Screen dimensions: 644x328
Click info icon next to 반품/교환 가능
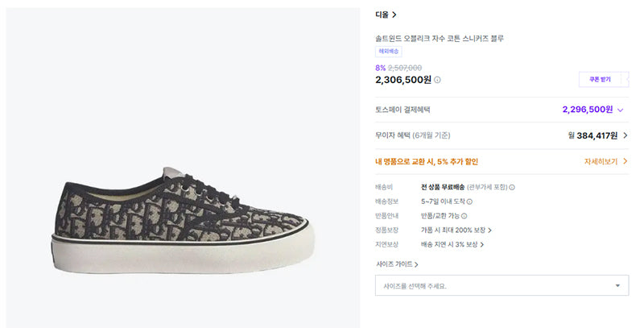tap(464, 216)
